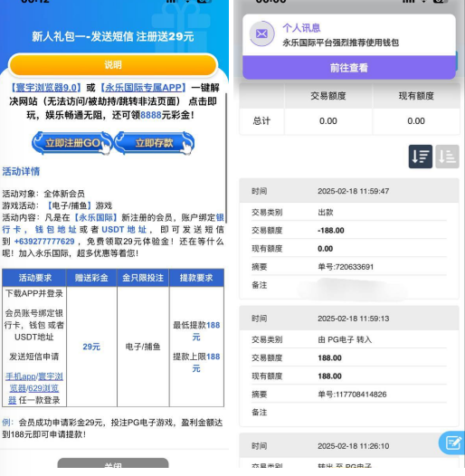The image size is (465, 476).
Task: Click the 现有额度 column header
Action: click(x=416, y=96)
